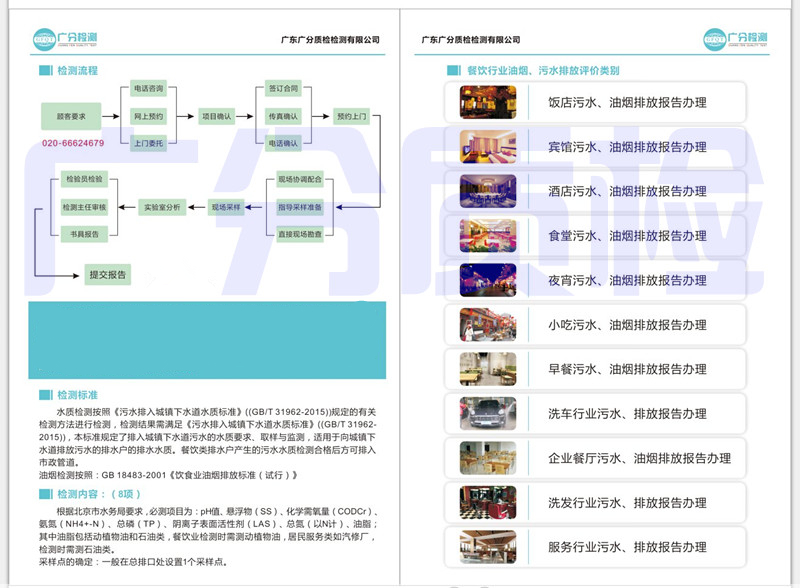Click the 提交报告 flowchart box
Viewport: 800px width, 588px height.
click(108, 274)
